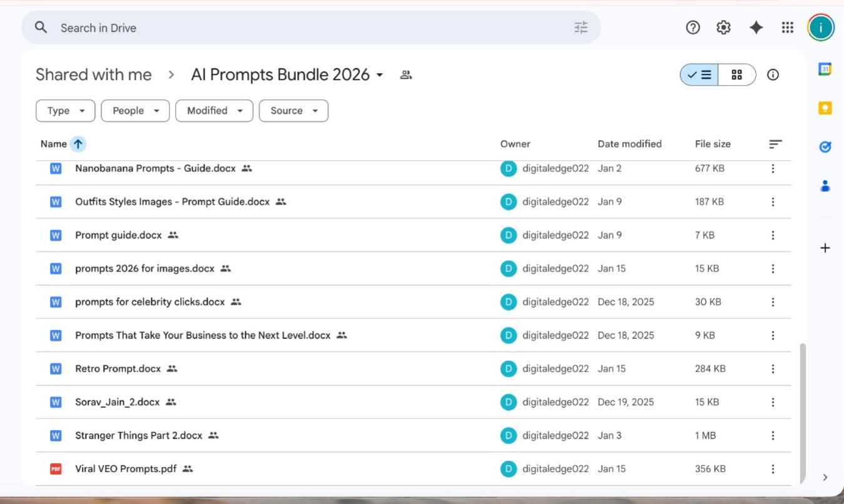Go to Shared with me breadcrumb
The width and height of the screenshot is (844, 504).
93,75
